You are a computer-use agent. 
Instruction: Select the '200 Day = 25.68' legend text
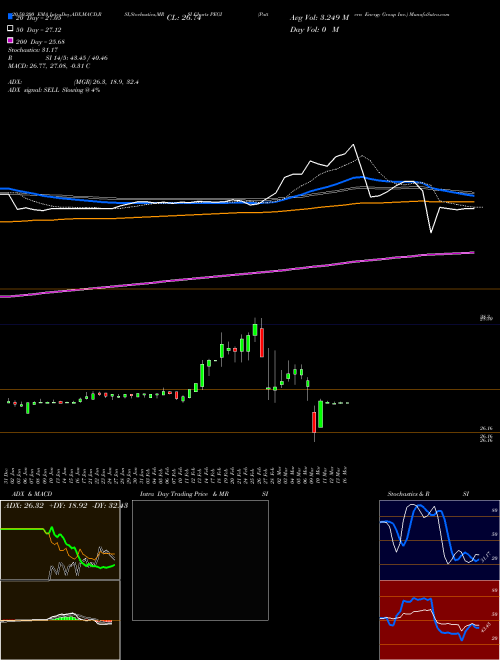point(40,42)
